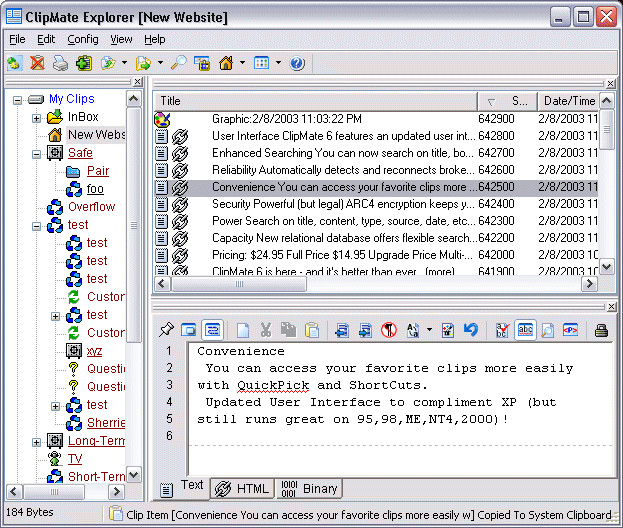Viewport: 623px width, 528px height.
Task: Open the Config menu
Action: [83, 39]
